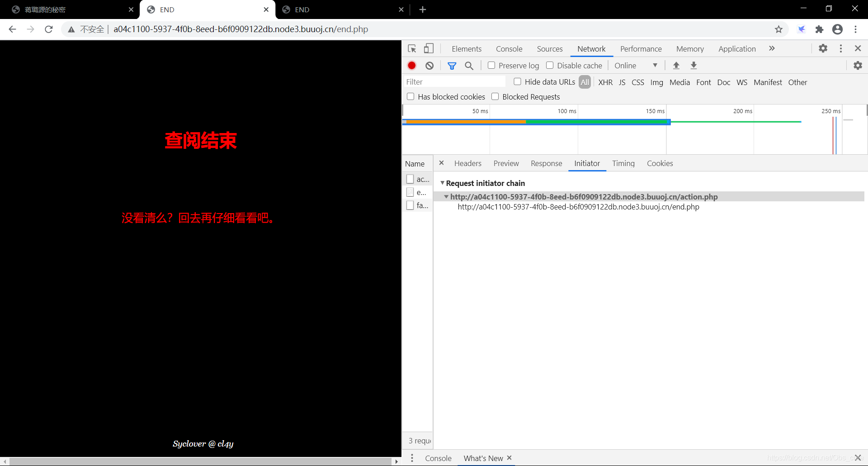
Task: Toggle the device toolbar icon
Action: pyautogui.click(x=429, y=48)
